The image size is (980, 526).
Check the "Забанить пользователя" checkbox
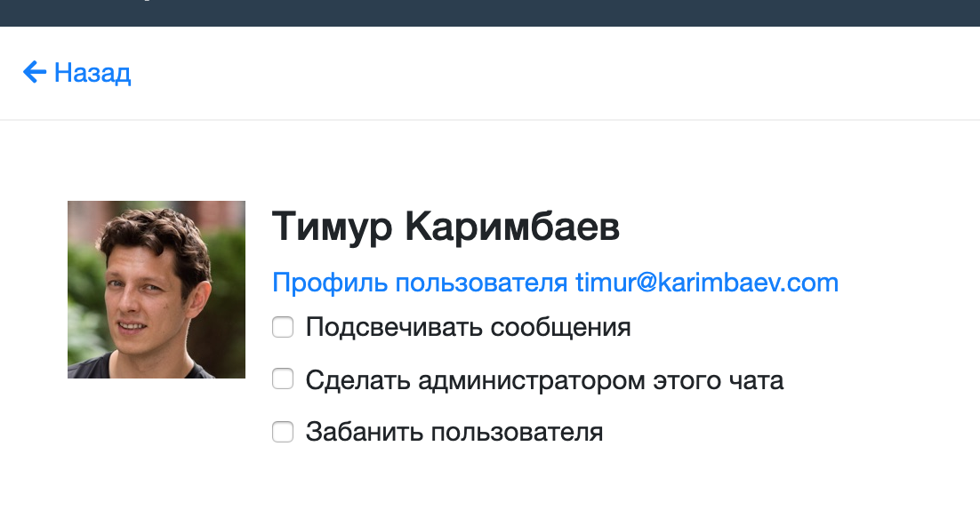283,431
